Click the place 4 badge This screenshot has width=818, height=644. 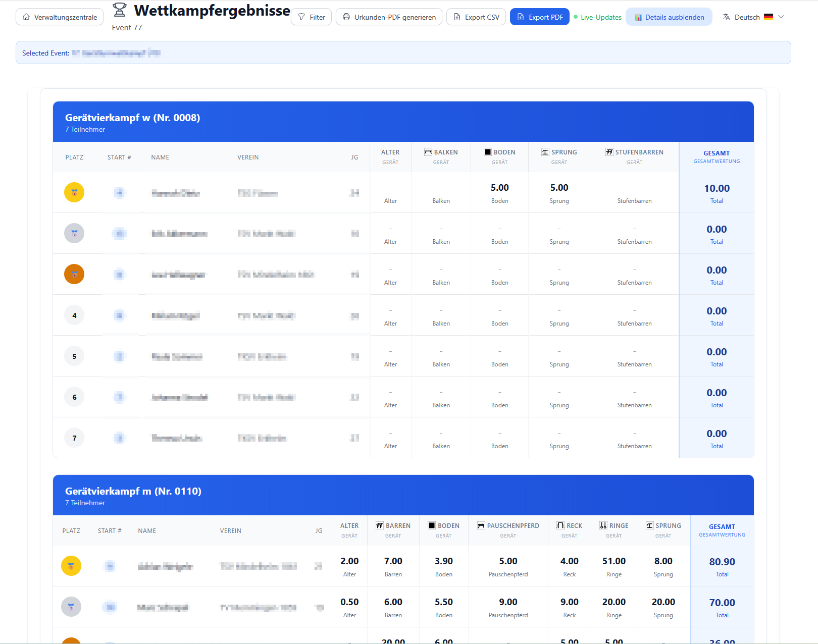(74, 315)
